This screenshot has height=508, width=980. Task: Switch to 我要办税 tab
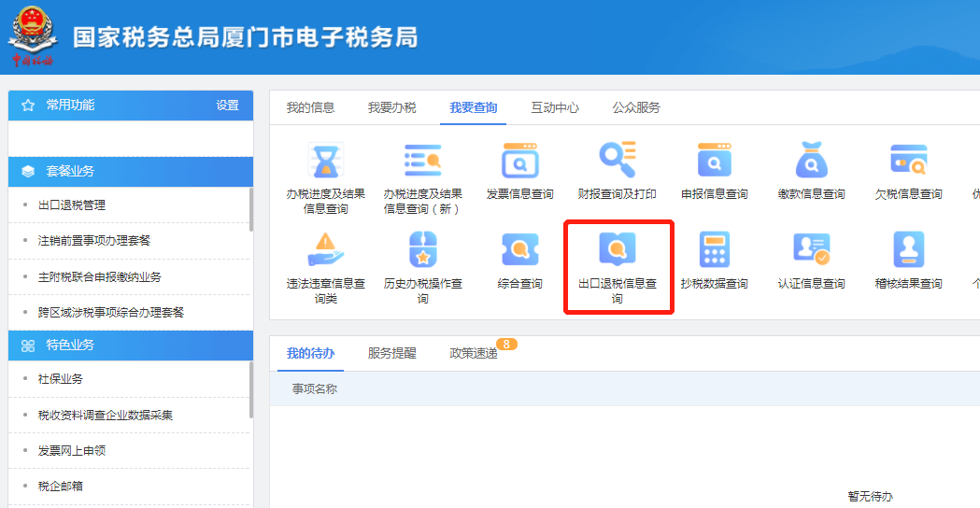point(391,107)
